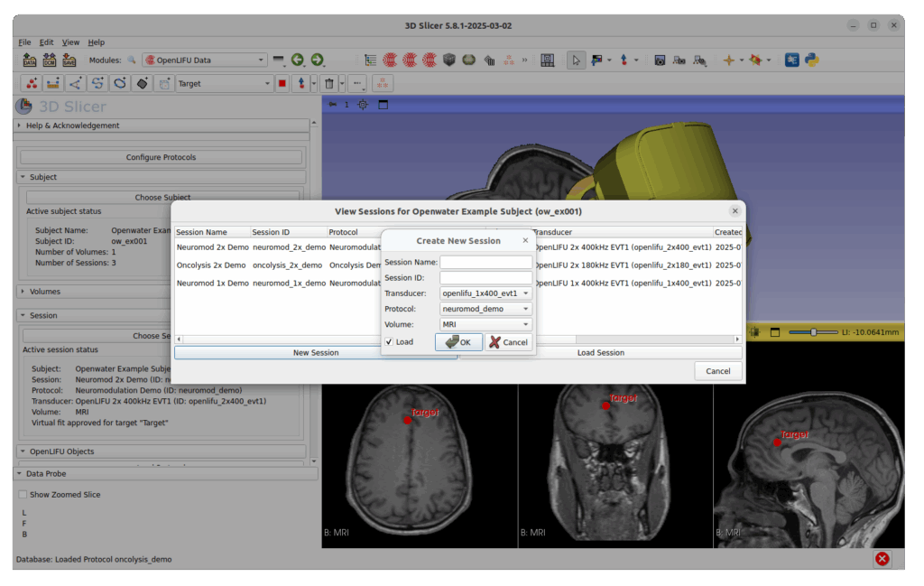Click the delete markups trash icon
Viewport: 924px width, 586px height.
click(329, 84)
